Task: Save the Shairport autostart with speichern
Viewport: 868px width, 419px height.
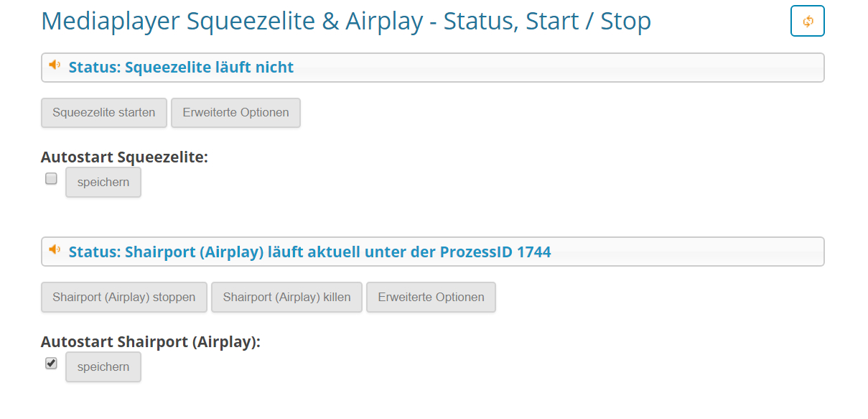Action: point(103,367)
